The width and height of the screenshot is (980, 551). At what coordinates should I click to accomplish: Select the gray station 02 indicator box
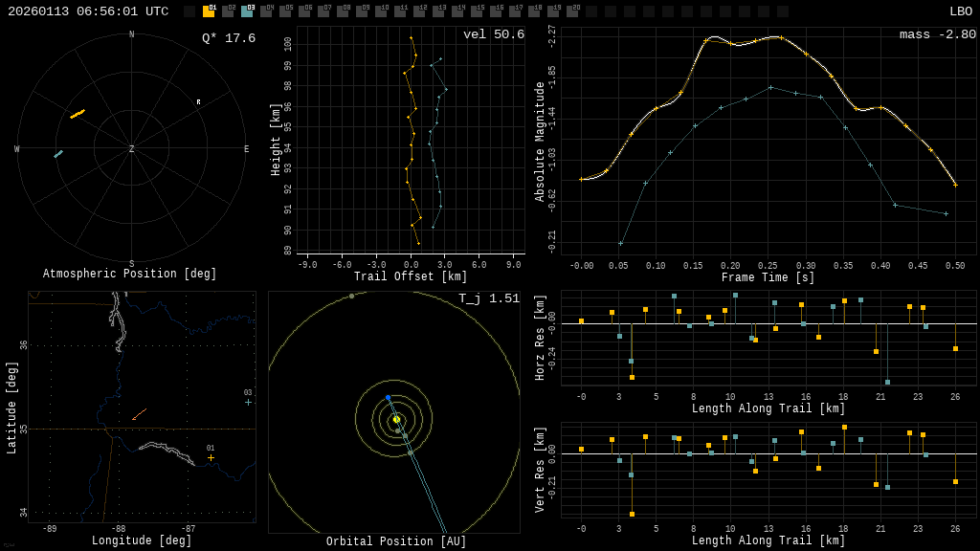(x=228, y=11)
